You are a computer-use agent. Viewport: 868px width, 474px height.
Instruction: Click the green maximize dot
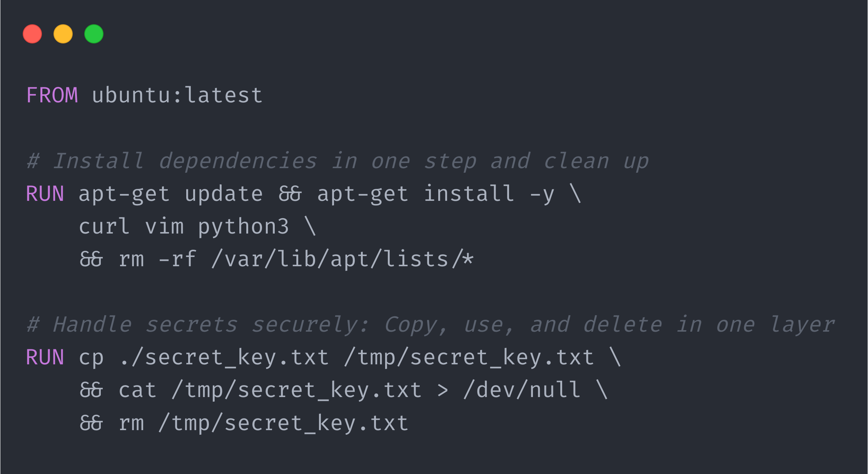(94, 34)
